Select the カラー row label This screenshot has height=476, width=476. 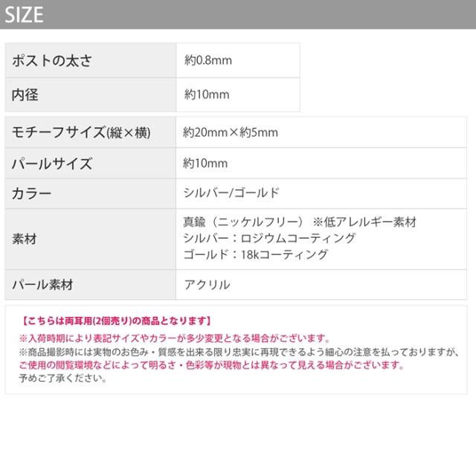point(32,193)
